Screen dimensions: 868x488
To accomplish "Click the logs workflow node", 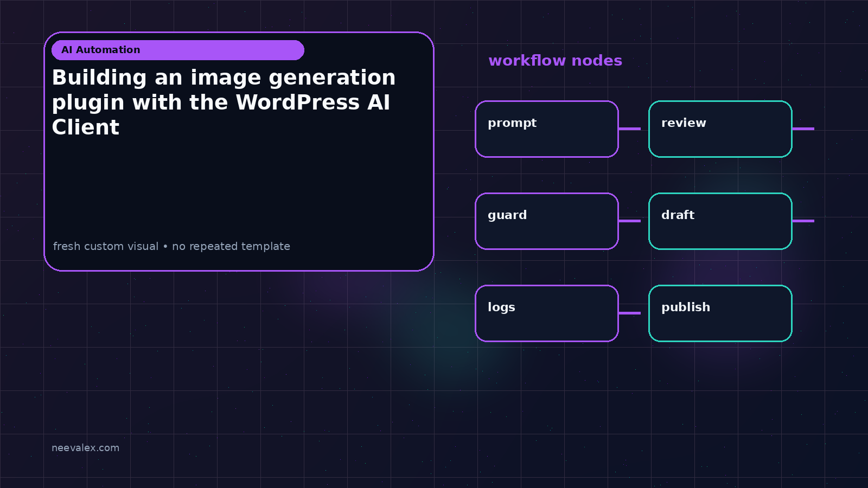I will click(x=547, y=313).
